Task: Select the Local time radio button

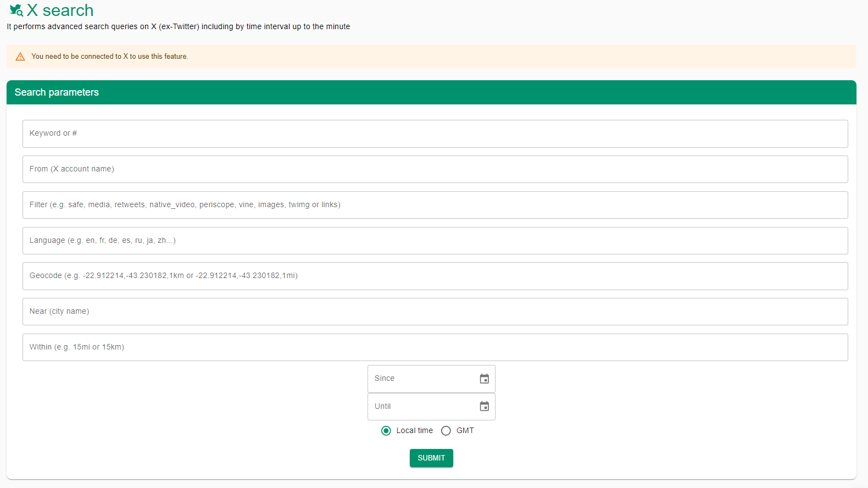Action: click(x=386, y=431)
